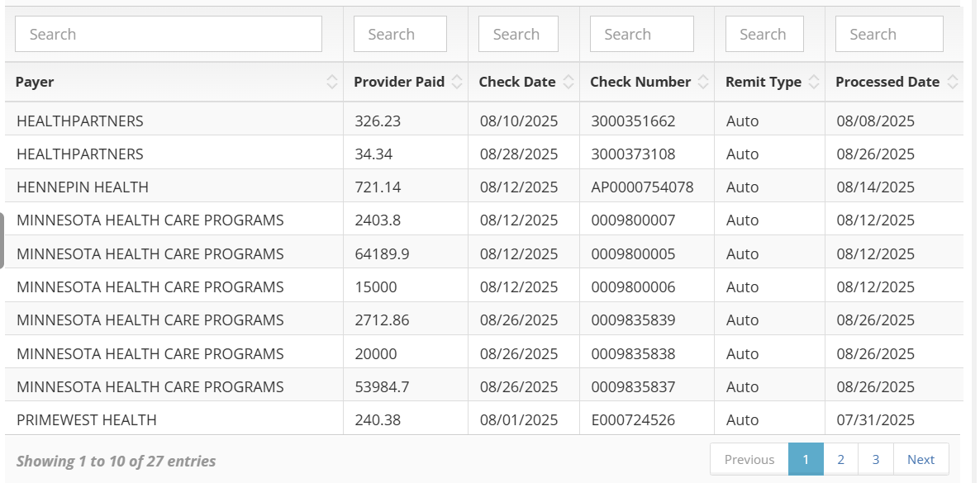Viewport: 980px width, 483px height.
Task: Sort by Remit Type arrows icon
Action: (x=814, y=82)
